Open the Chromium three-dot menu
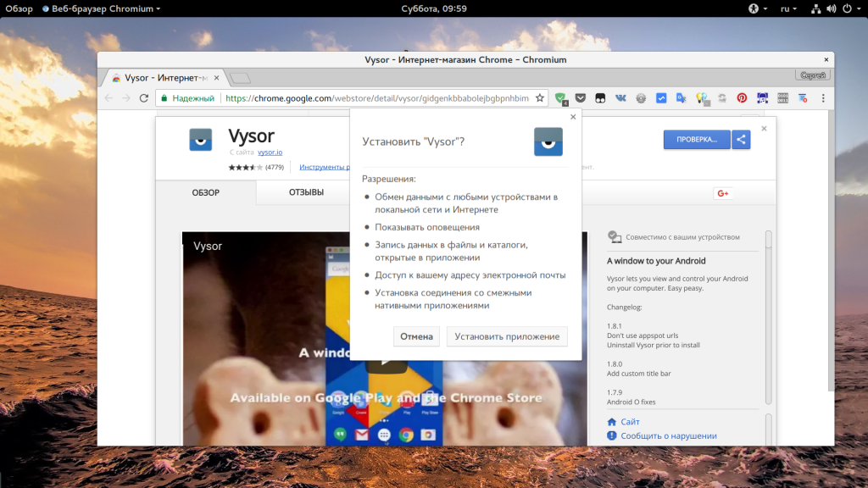The image size is (868, 488). (823, 98)
